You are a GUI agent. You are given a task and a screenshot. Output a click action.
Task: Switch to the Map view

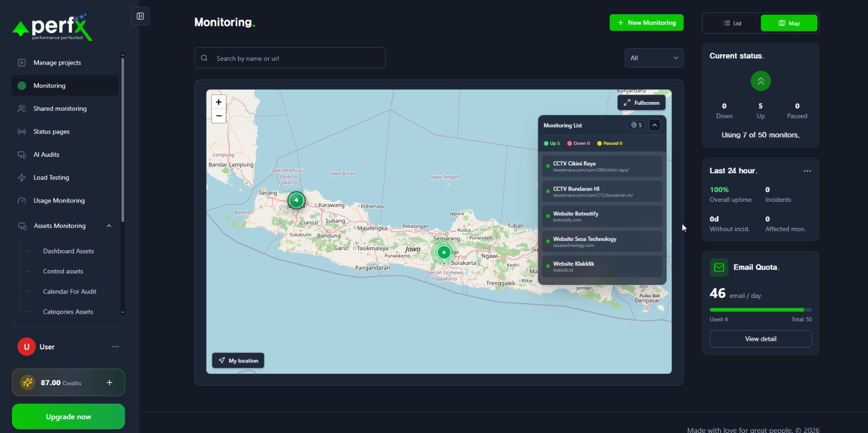[x=789, y=23]
